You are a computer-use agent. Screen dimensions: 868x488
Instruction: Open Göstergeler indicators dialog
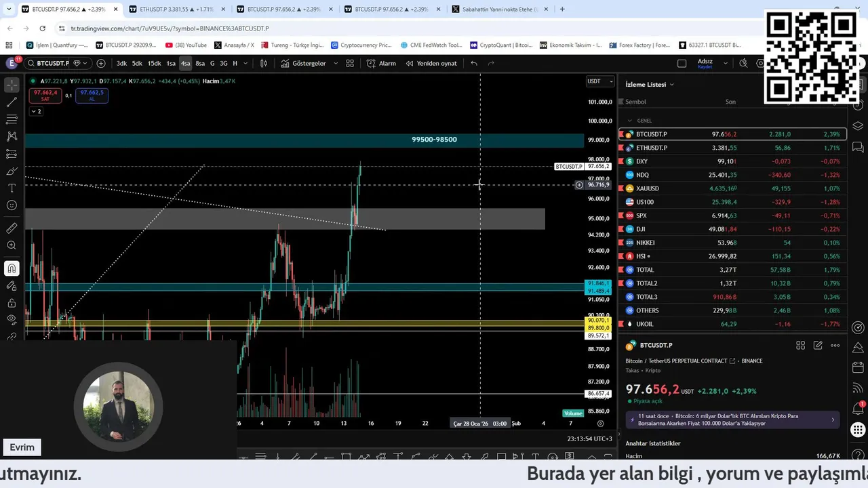(304, 63)
